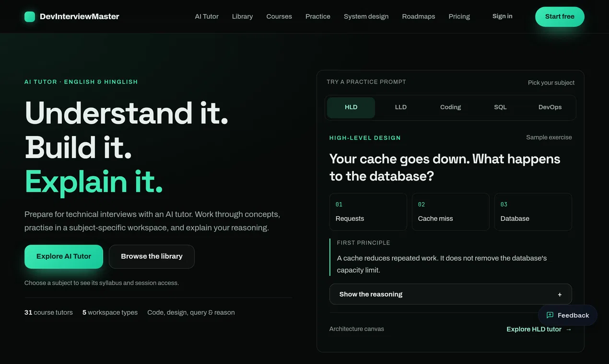Select the HLD subject tab

(351, 107)
